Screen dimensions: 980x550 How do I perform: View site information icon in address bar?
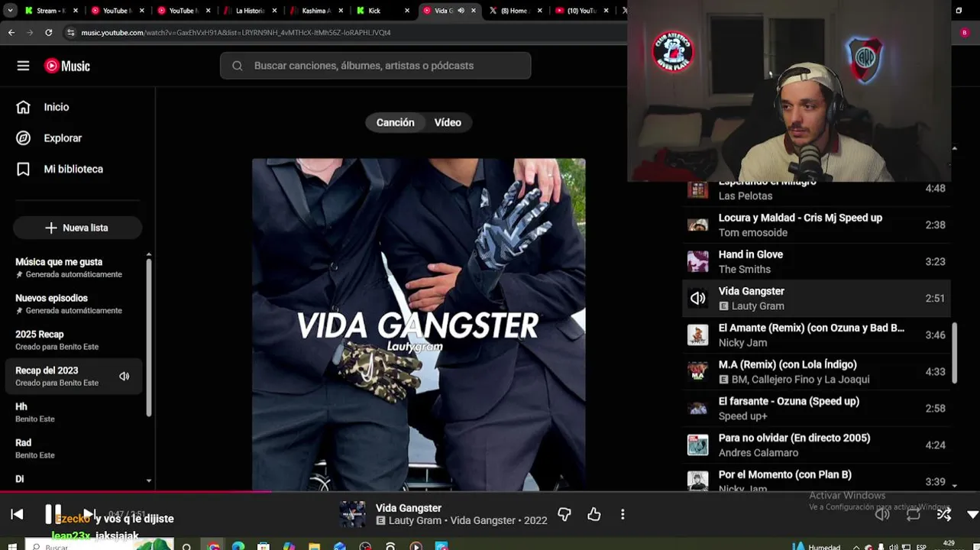[71, 33]
